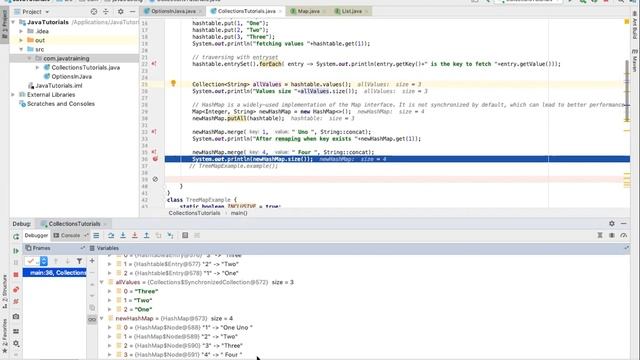Minimize Debug panel with hide icon

pyautogui.click(x=624, y=224)
